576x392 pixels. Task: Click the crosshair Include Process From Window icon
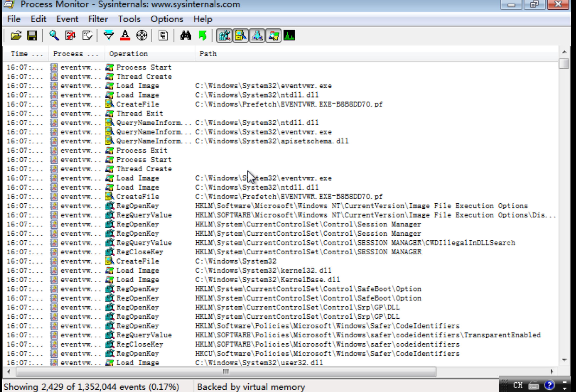pos(141,36)
